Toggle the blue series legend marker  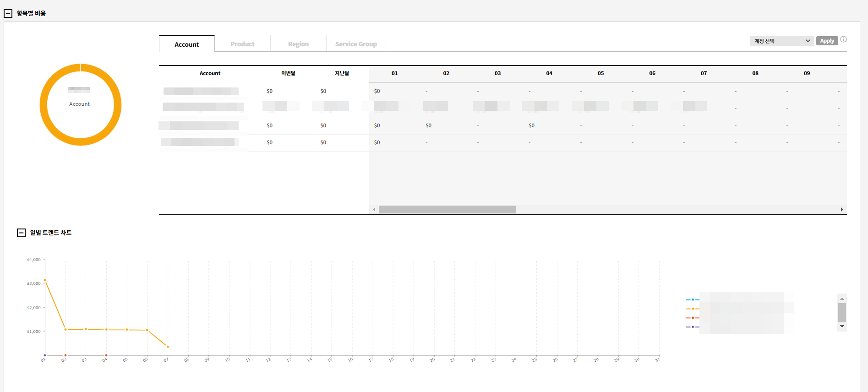693,299
